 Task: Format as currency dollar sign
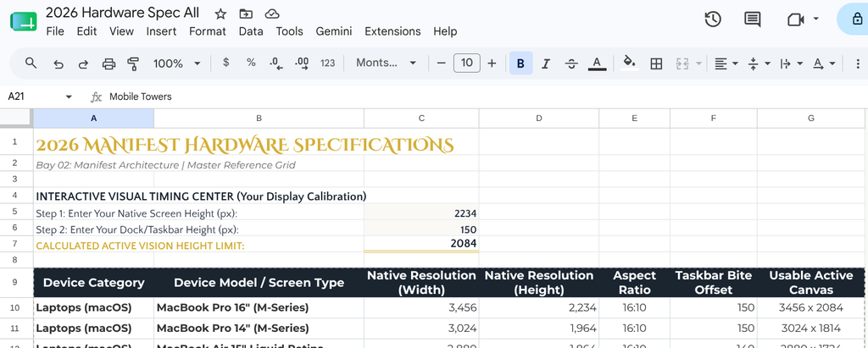225,63
